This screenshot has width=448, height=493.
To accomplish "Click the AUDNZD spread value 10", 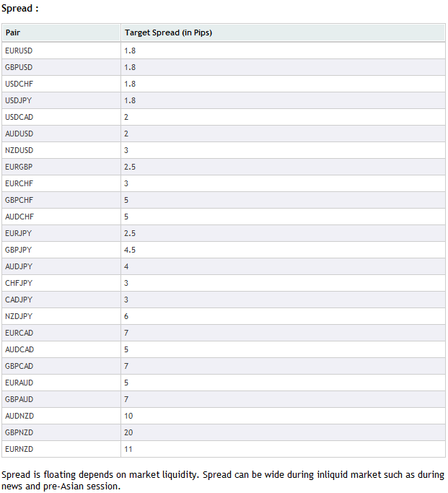I will (128, 416).
